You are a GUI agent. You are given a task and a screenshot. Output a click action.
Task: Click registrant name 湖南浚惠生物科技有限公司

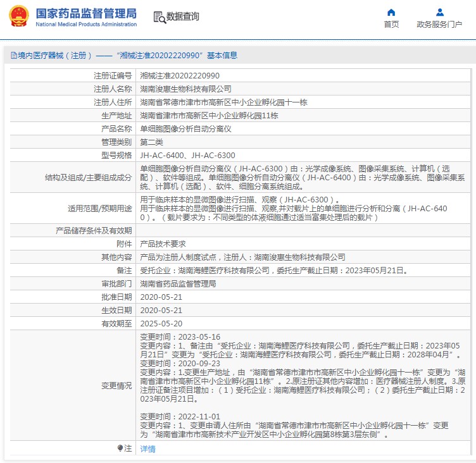coord(185,89)
